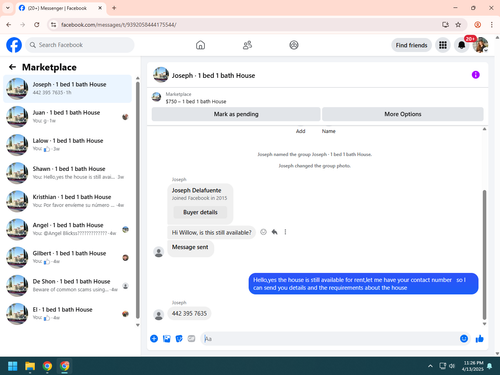
Task: Bookmark this page with the star icon
Action: [x=458, y=25]
